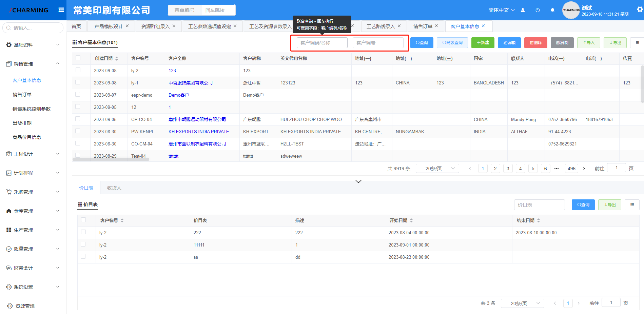Expand the 基础资料 sidebar menu
Screen dimensions: 644x314
tap(33, 45)
